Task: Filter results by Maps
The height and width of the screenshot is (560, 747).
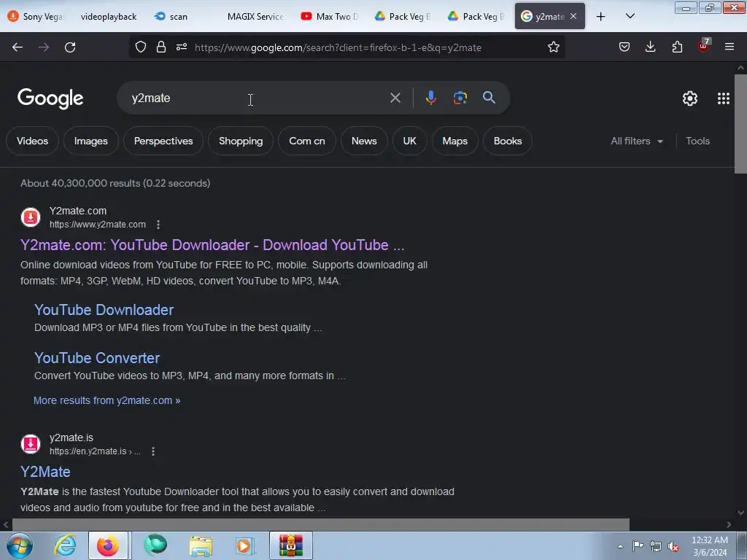Action: tap(455, 141)
